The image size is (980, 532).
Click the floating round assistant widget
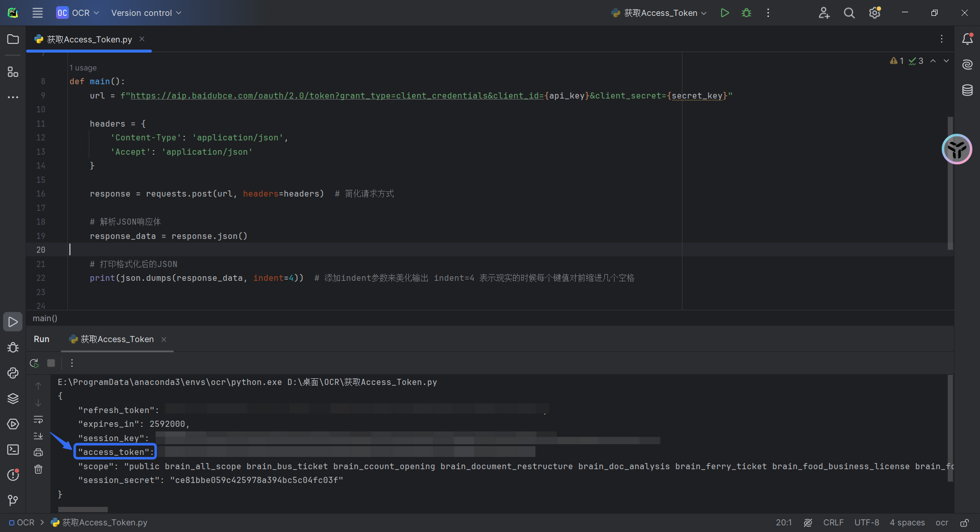click(x=957, y=149)
